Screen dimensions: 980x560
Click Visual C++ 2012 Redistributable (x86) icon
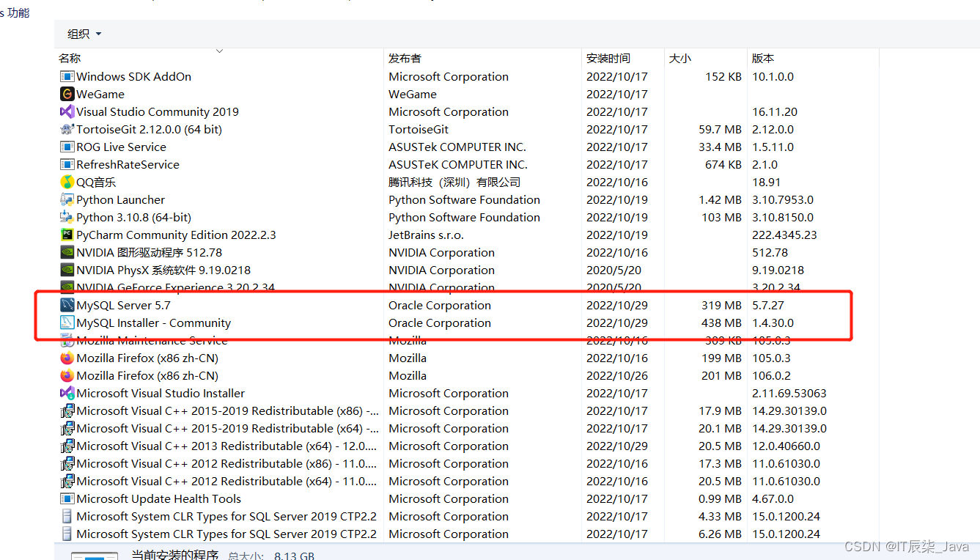[67, 463]
